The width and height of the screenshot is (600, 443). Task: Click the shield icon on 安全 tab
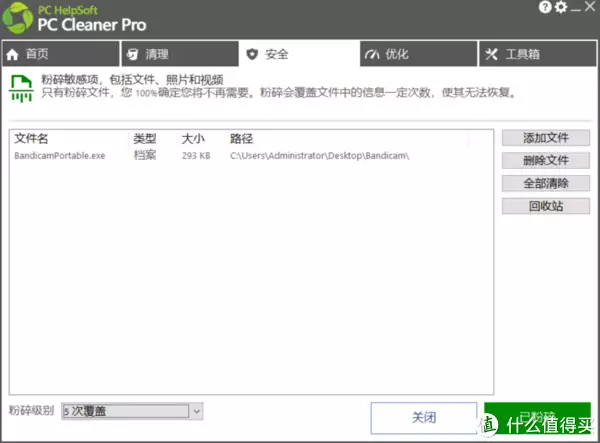point(252,54)
